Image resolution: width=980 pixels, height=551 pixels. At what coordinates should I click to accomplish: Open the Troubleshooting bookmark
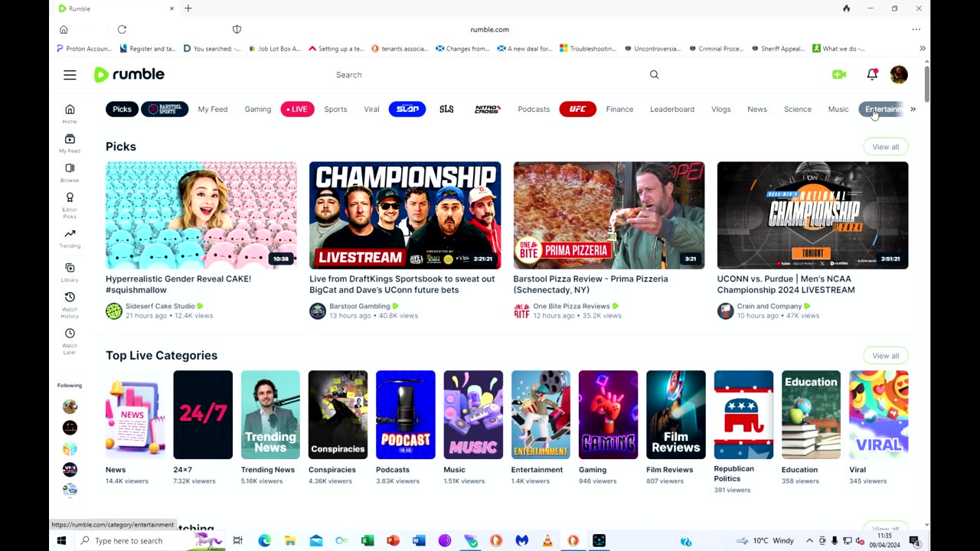point(588,48)
